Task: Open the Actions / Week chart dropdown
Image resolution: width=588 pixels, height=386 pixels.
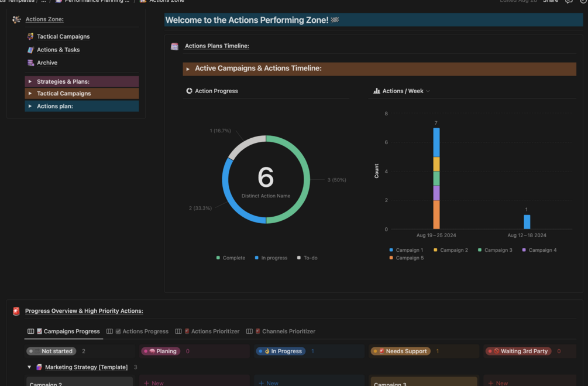Action: tap(428, 91)
